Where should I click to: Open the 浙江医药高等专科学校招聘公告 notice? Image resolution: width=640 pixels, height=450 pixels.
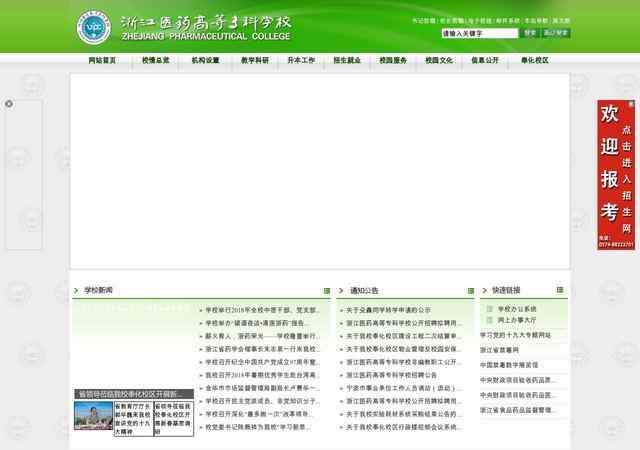point(392,375)
